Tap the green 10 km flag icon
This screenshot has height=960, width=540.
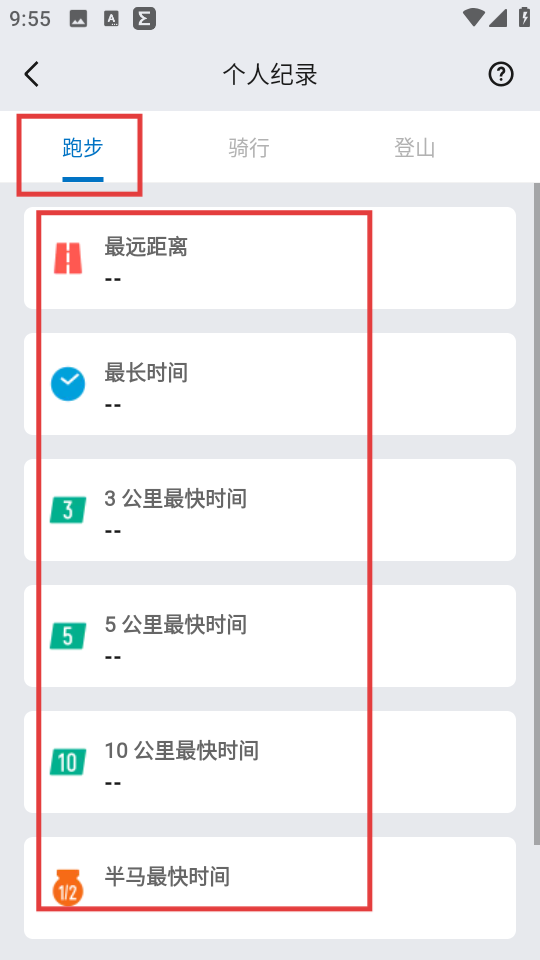[x=68, y=762]
